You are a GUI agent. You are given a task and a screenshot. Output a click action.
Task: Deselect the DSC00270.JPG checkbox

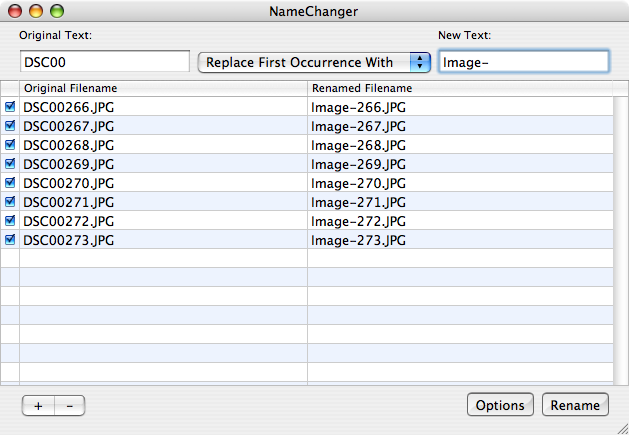click(10, 183)
